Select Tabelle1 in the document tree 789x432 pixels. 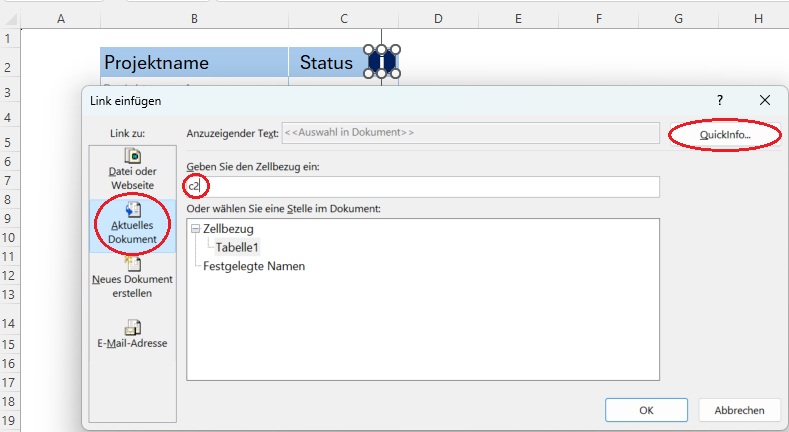[x=237, y=247]
